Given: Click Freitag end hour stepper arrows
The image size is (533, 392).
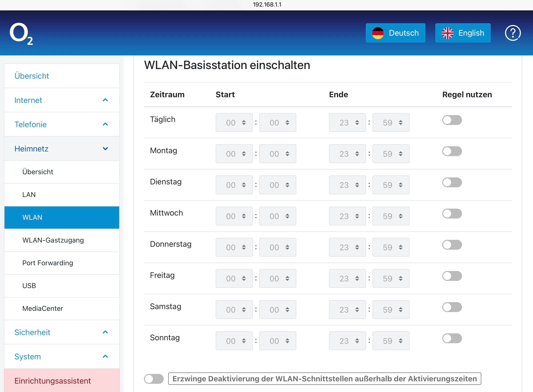Looking at the screenshot, I should 357,278.
